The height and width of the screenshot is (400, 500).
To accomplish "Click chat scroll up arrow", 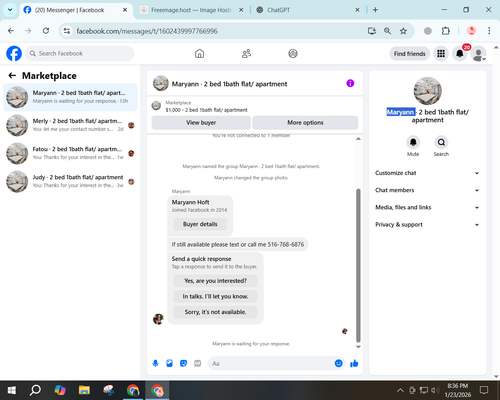I will [x=358, y=138].
